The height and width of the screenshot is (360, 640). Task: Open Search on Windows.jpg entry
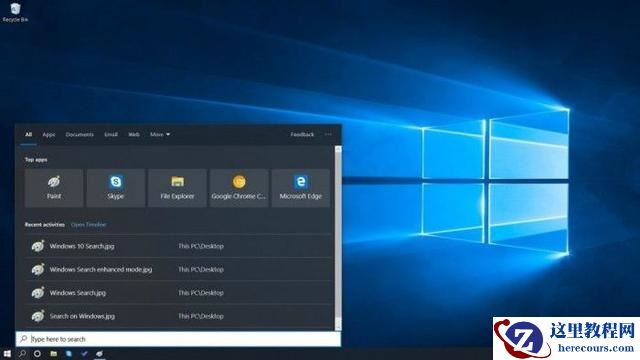(x=178, y=316)
